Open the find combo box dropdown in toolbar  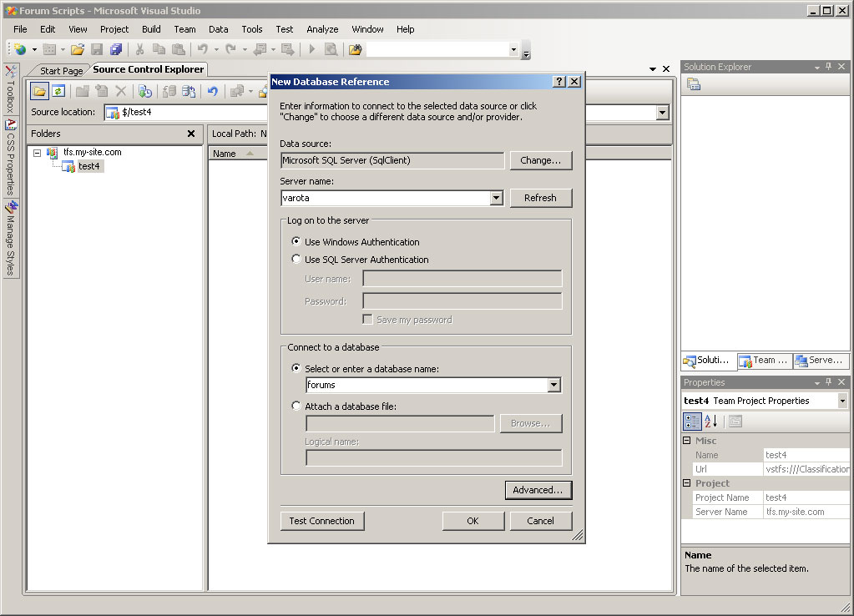[x=513, y=49]
